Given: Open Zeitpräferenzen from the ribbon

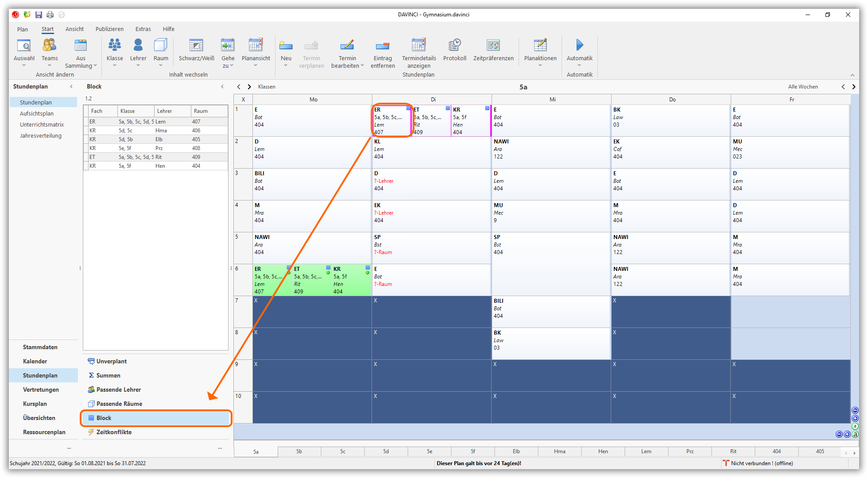Looking at the screenshot, I should [x=493, y=46].
